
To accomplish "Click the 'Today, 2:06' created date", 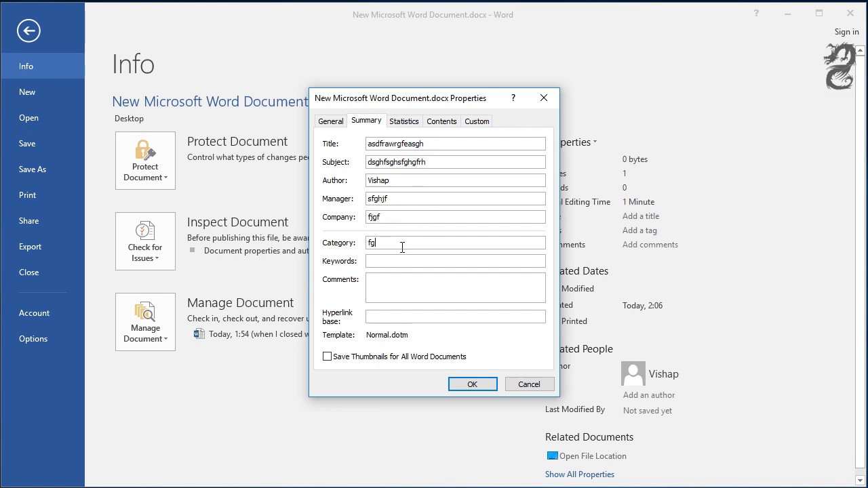I will point(643,306).
